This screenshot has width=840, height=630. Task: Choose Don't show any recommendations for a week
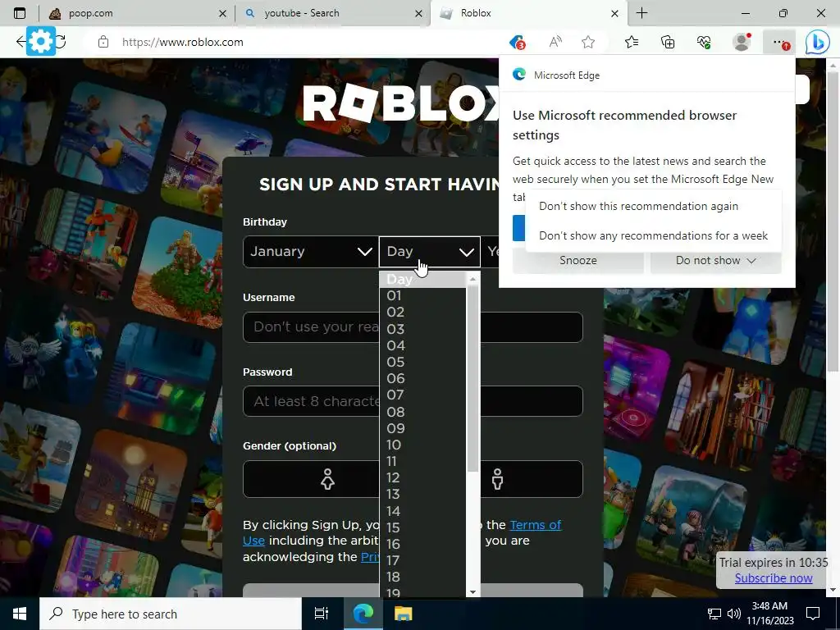tap(653, 235)
